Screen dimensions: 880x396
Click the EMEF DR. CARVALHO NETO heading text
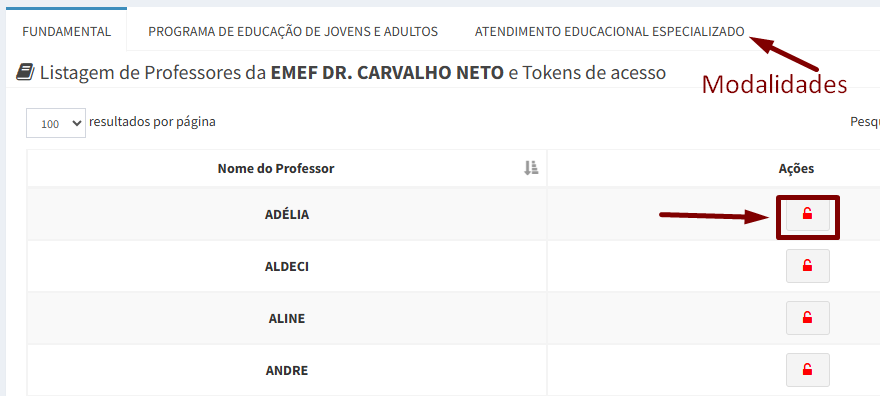[387, 72]
